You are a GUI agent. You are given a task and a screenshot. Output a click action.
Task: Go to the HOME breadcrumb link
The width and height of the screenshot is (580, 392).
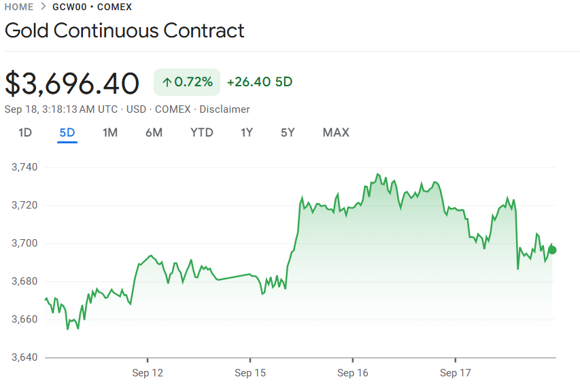tap(19, 7)
